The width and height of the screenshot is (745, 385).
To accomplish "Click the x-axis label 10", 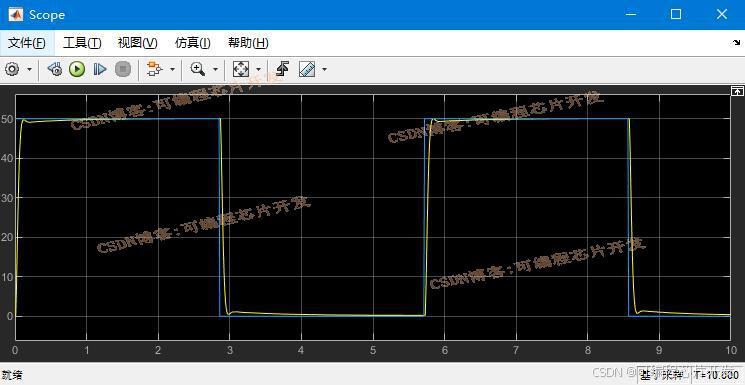I will tap(730, 351).
